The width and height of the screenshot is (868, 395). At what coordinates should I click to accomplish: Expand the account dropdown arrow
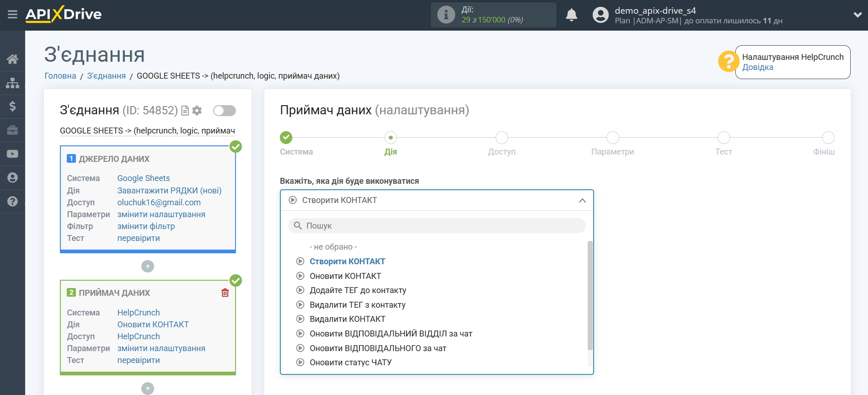[x=857, y=15]
